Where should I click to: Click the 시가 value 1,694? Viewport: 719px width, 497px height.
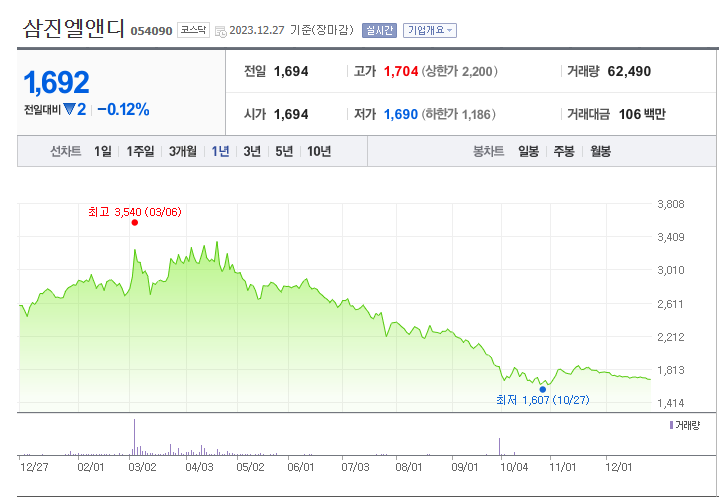point(291,114)
